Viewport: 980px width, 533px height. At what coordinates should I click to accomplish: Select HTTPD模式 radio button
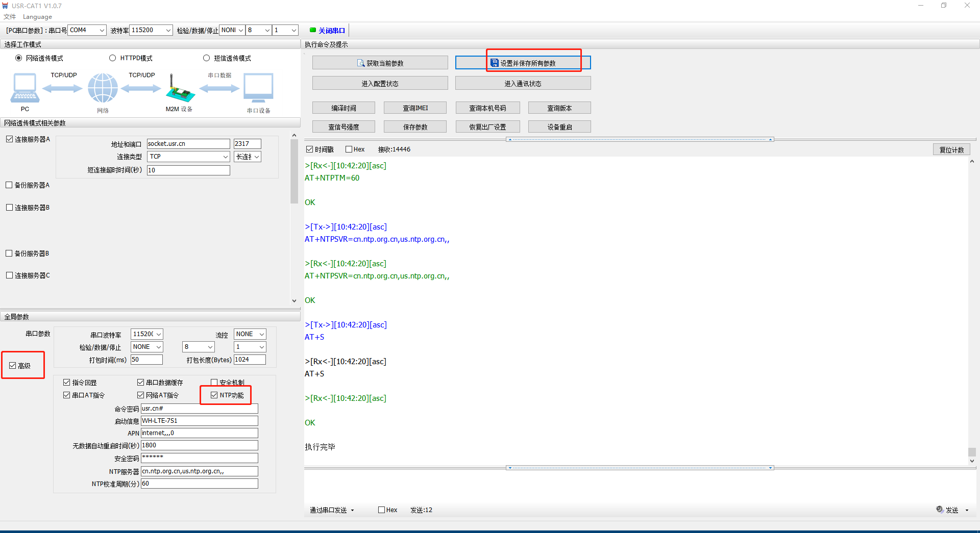coord(112,58)
